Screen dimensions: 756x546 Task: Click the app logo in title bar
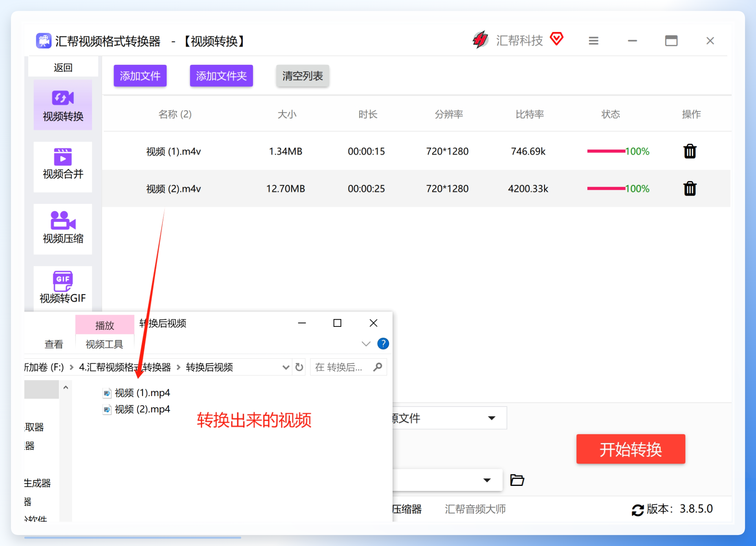(44, 41)
